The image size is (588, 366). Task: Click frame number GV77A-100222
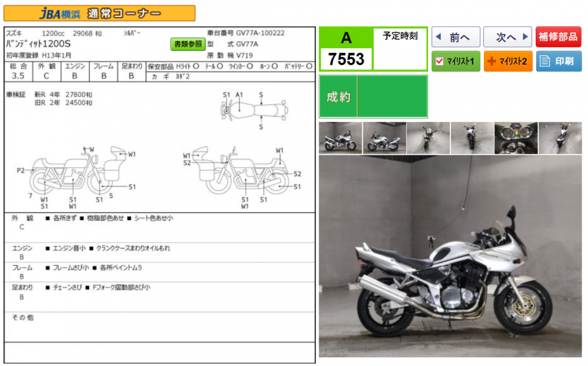pos(260,33)
